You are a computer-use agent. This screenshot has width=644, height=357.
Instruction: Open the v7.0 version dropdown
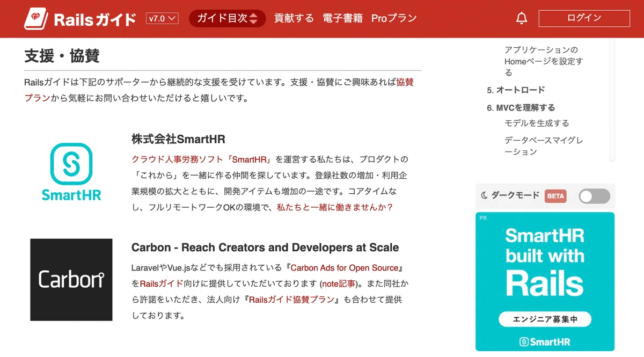coord(162,19)
